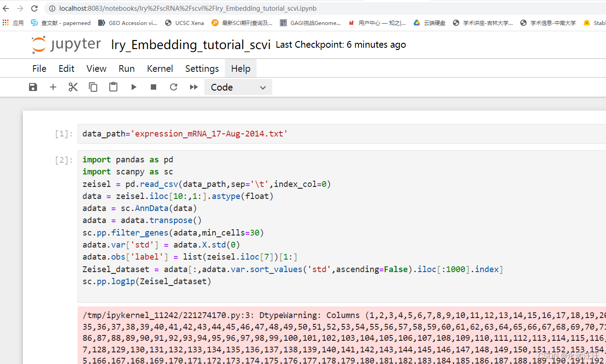606x364 pixels.
Task: Click the 'import scanpy as sc' line
Action: 128,172
